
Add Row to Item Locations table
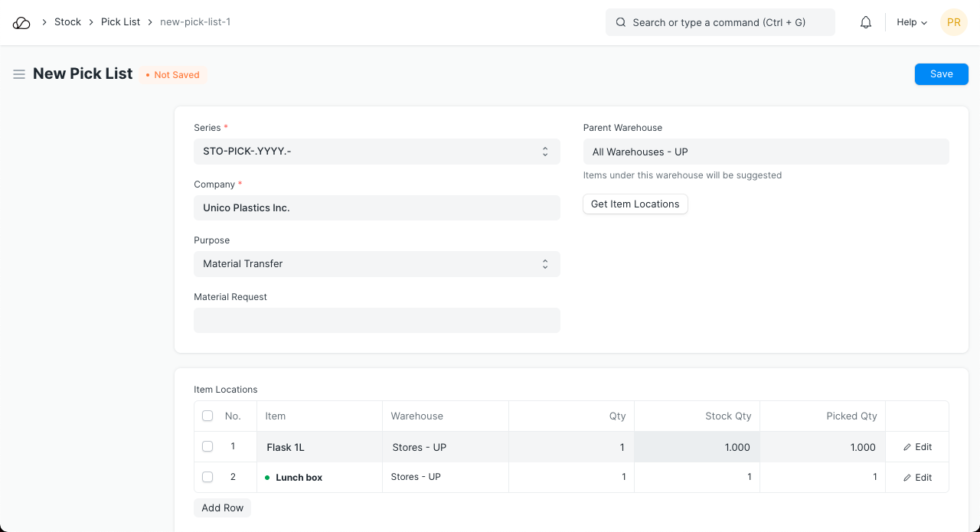click(x=222, y=508)
